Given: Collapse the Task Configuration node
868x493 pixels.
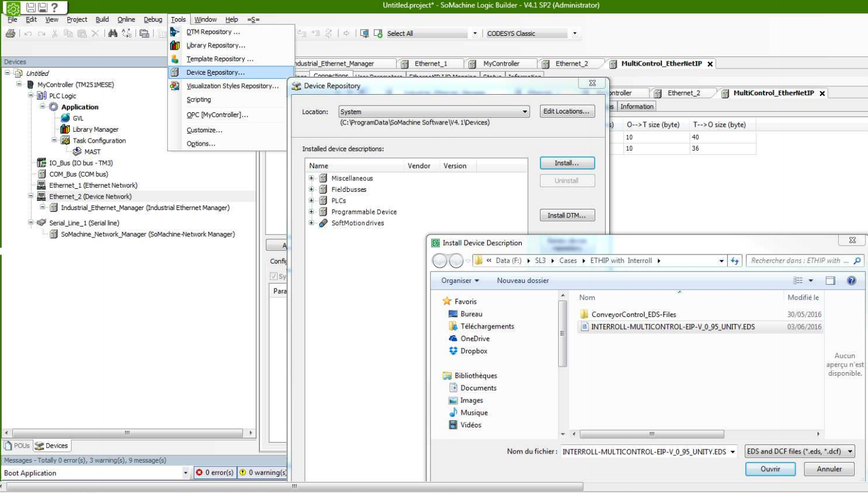Looking at the screenshot, I should (x=55, y=141).
